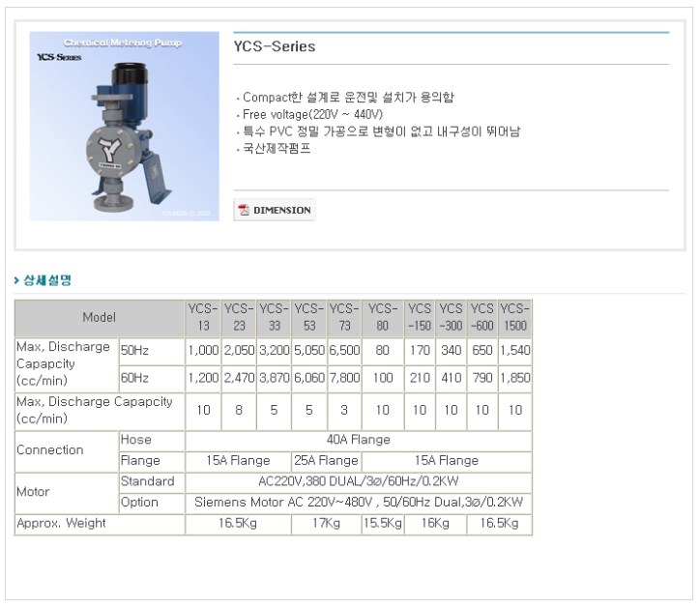The height and width of the screenshot is (607, 700).
Task: Click the Free voltage(220V ~ 440V) bullet
Action: point(312,115)
